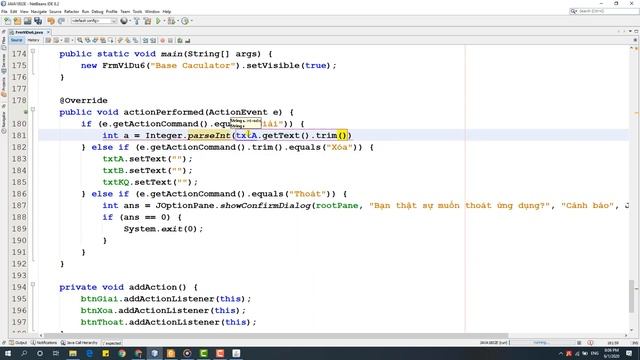This screenshot has height=360, width=640.
Task: Open the Debug menu
Action: coord(97,11)
